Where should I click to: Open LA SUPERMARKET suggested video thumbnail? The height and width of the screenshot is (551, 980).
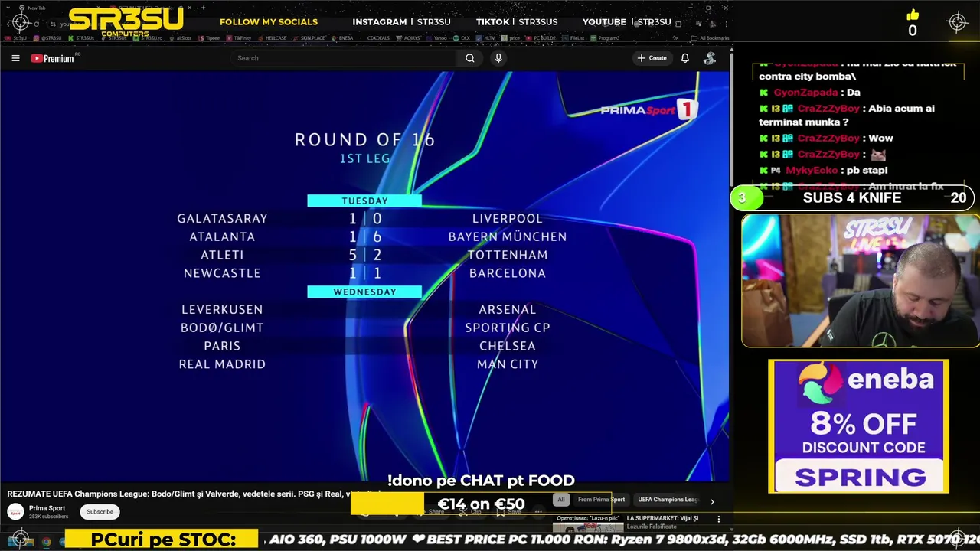coord(588,523)
